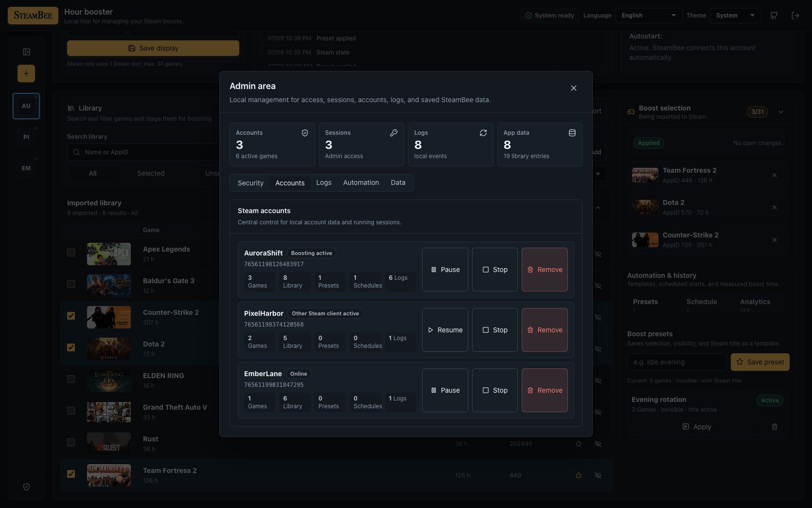This screenshot has width=812, height=508.
Task: Filter library by Selected
Action: click(151, 173)
